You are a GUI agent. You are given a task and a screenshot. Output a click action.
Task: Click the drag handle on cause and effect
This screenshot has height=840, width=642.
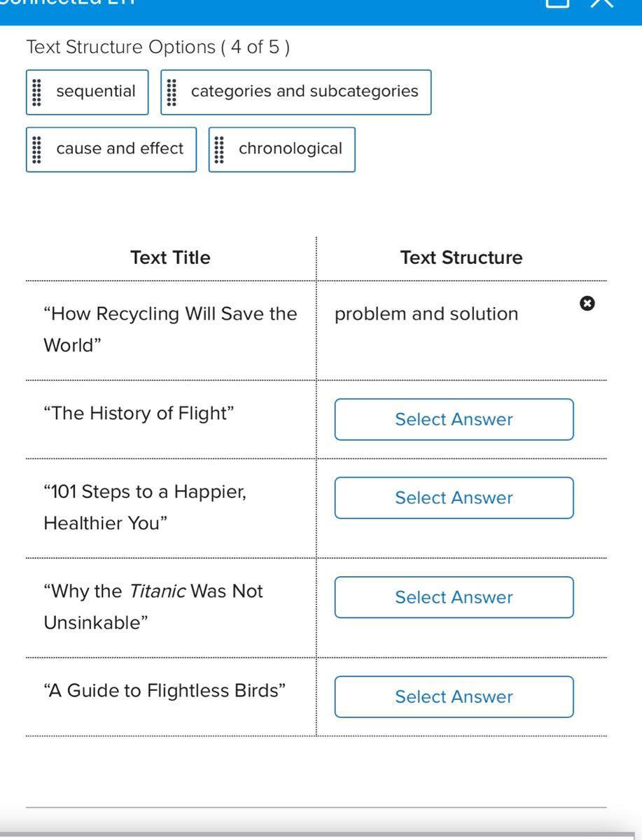pyautogui.click(x=38, y=149)
